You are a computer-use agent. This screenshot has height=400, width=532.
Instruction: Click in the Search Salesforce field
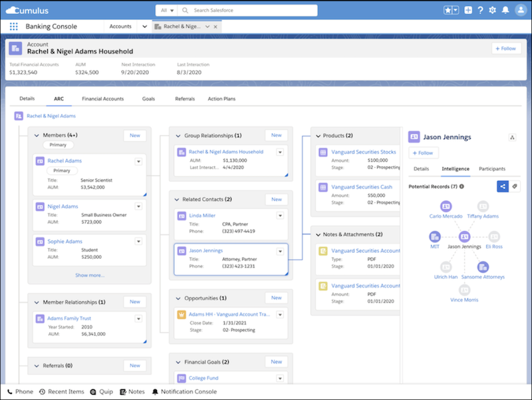[247, 10]
